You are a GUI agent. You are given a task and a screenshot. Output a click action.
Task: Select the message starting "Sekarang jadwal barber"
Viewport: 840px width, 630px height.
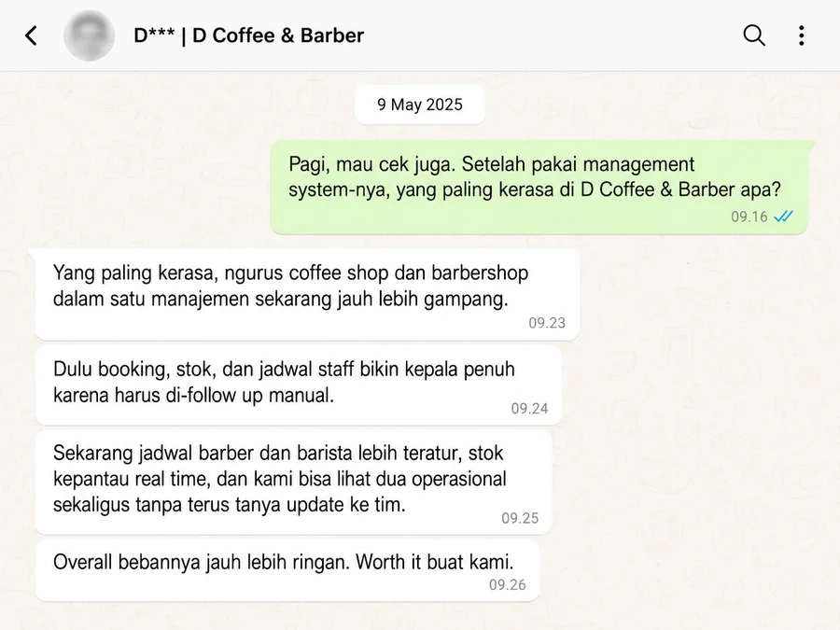(294, 483)
